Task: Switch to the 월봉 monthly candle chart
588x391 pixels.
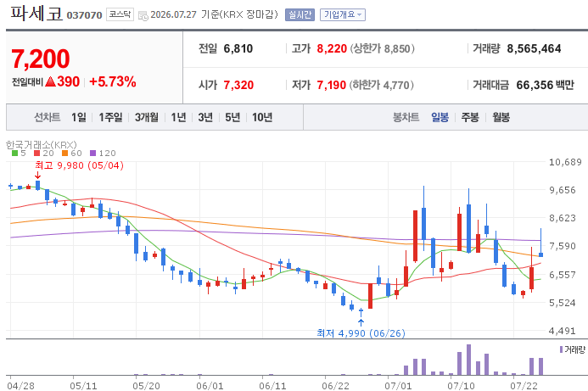Action: click(501, 117)
